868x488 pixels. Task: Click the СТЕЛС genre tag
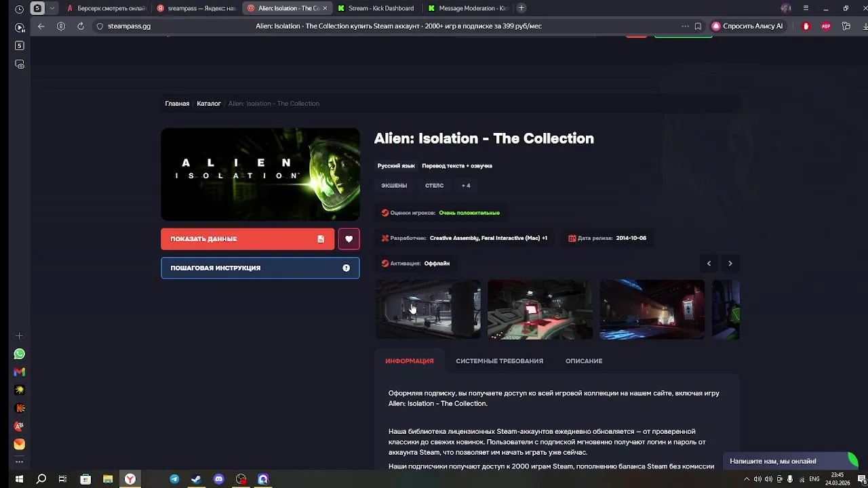(434, 186)
